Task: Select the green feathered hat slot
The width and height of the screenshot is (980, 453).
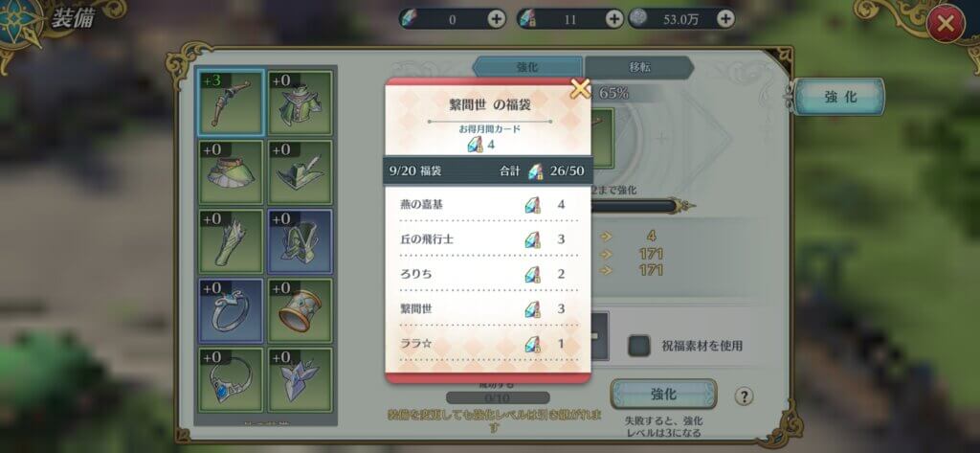Action: point(301,172)
